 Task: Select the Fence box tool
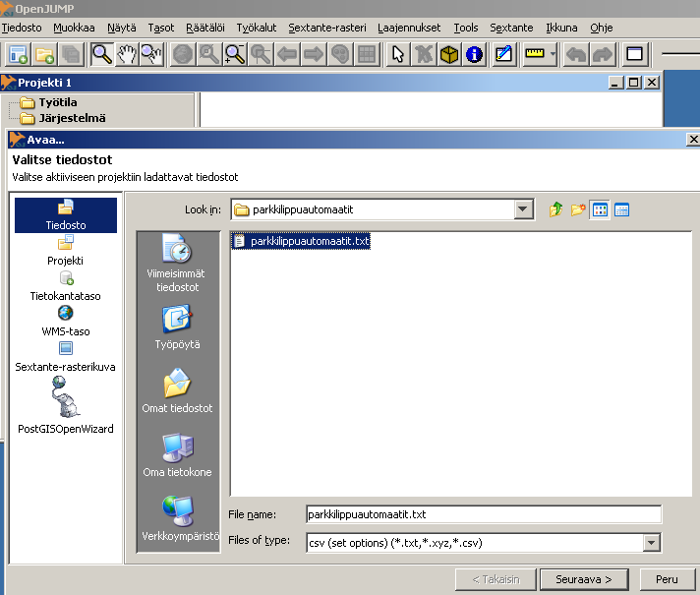pyautogui.click(x=449, y=54)
